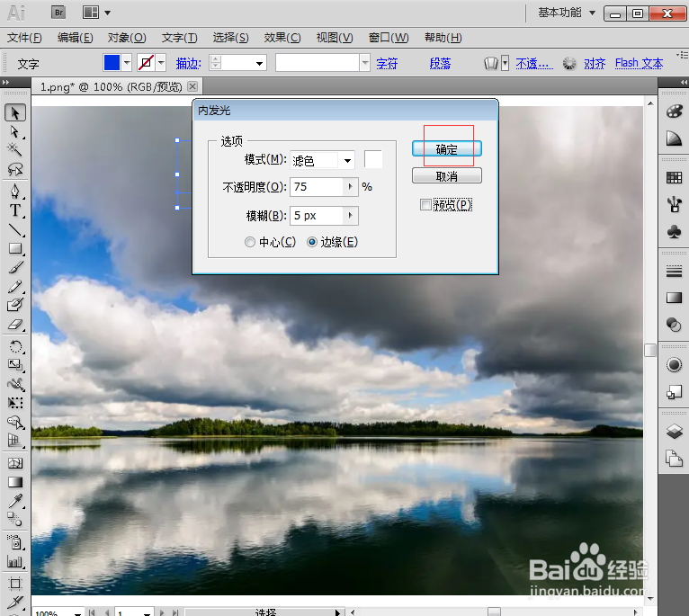Open the 窗口 (Window) menu
Screen dimensions: 689x616
[389, 38]
